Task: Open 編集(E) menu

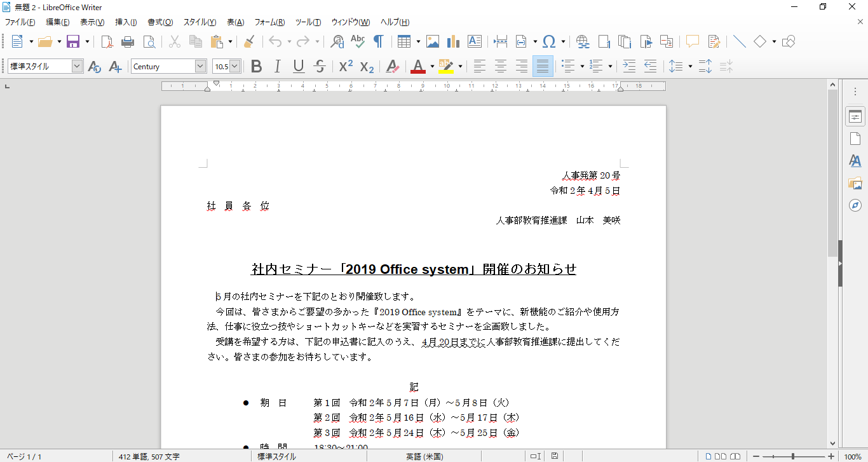Action: click(58, 22)
